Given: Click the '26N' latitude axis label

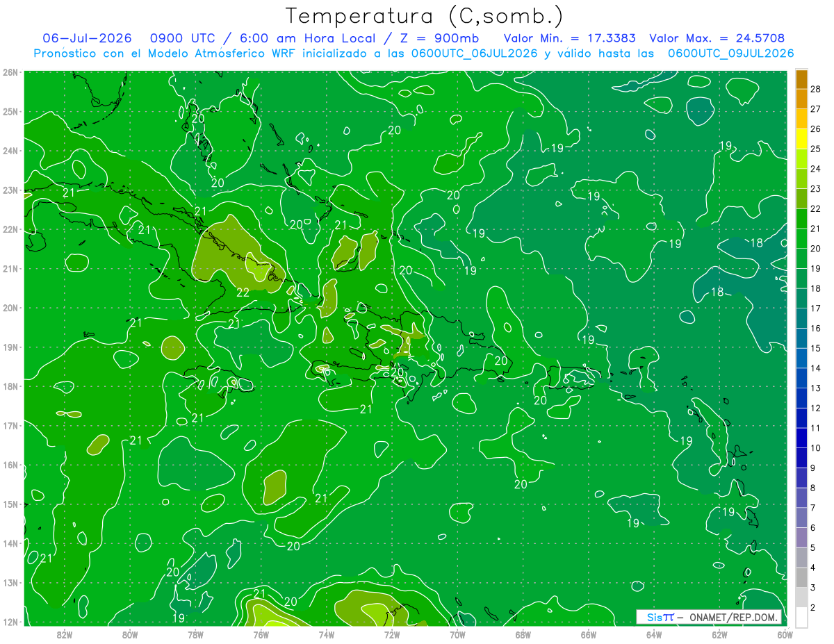Looking at the screenshot, I should point(10,72).
